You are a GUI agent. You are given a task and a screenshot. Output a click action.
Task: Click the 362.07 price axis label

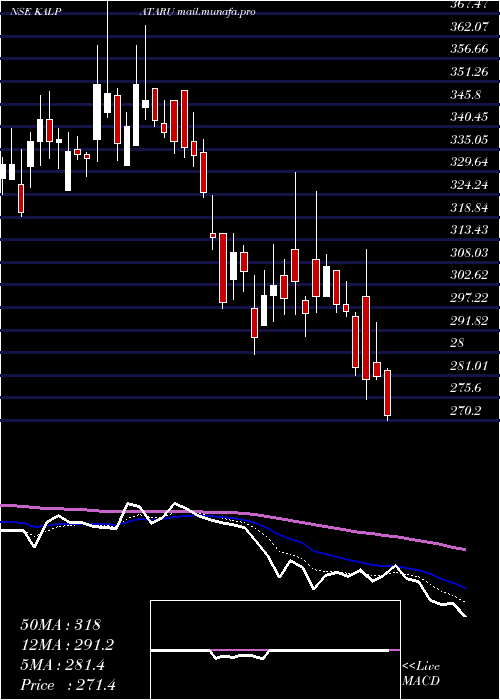pyautogui.click(x=468, y=26)
